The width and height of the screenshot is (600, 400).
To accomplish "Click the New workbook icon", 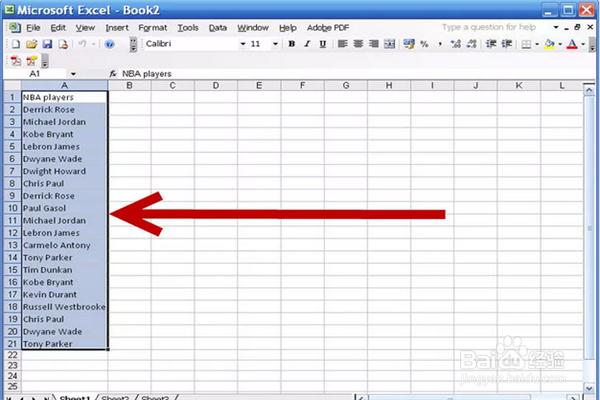I will point(16,44).
